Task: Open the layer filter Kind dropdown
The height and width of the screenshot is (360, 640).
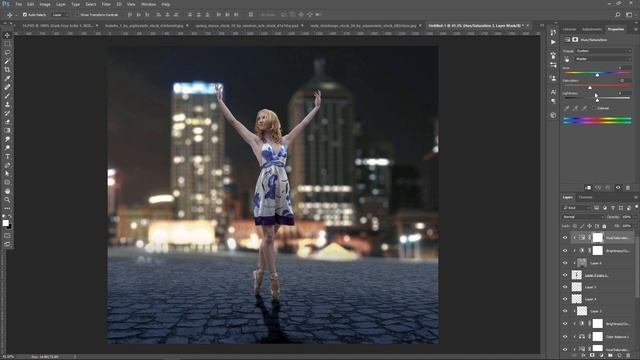Action: (x=577, y=208)
